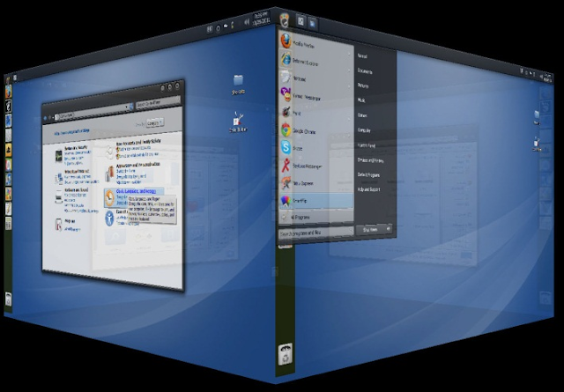Open the Recycle Bin at the left dock bottom
564x392 pixels.
[8, 300]
